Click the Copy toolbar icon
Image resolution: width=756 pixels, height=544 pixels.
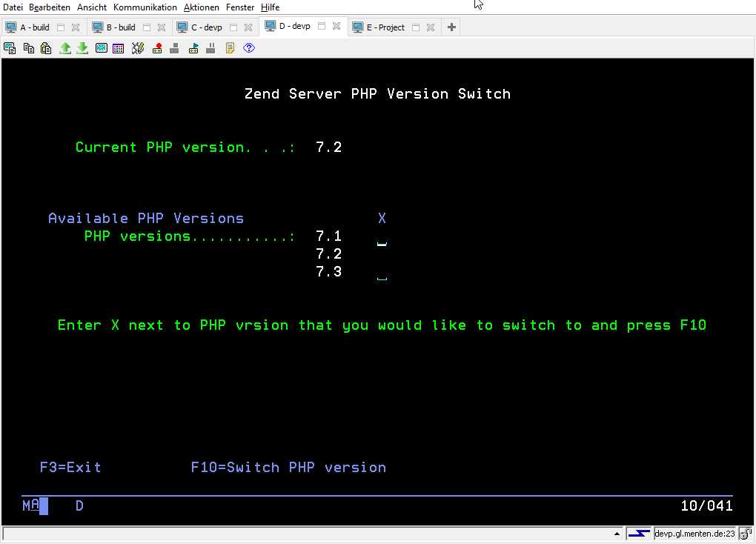pos(28,48)
